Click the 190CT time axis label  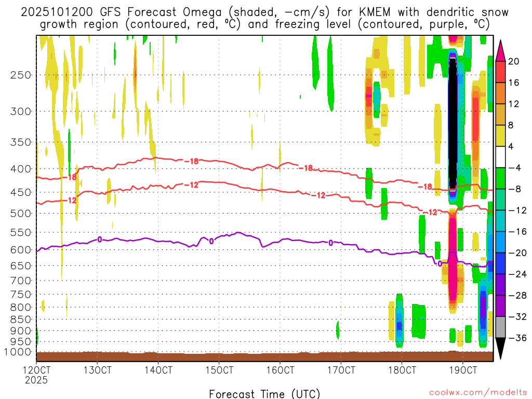pyautogui.click(x=463, y=370)
